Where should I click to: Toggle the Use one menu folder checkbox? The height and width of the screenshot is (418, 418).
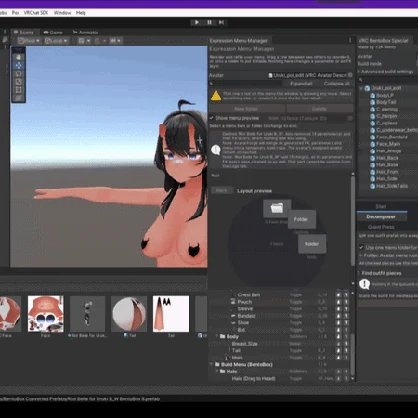point(361,247)
